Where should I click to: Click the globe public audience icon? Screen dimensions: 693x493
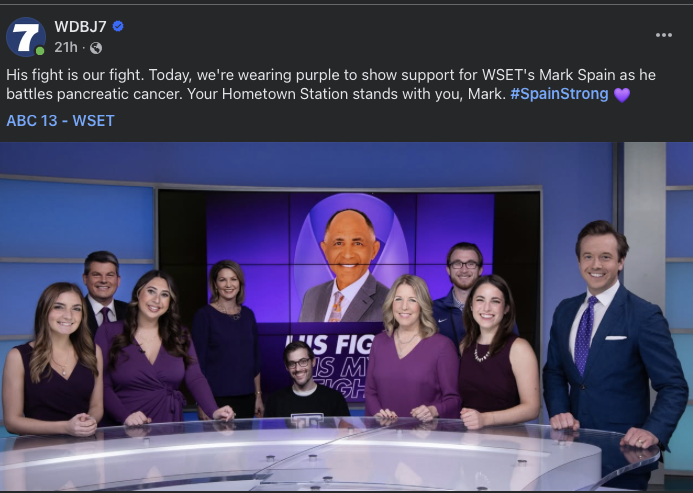tap(96, 48)
